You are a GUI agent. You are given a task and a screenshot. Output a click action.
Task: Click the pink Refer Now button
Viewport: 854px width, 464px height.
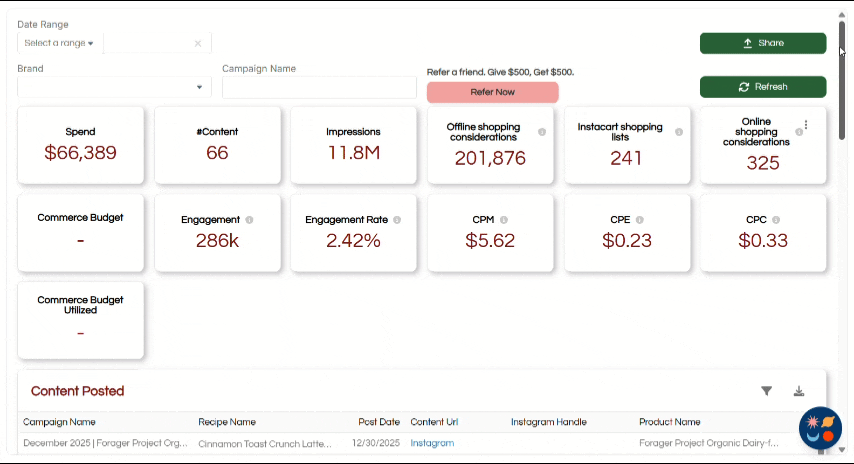tap(492, 92)
